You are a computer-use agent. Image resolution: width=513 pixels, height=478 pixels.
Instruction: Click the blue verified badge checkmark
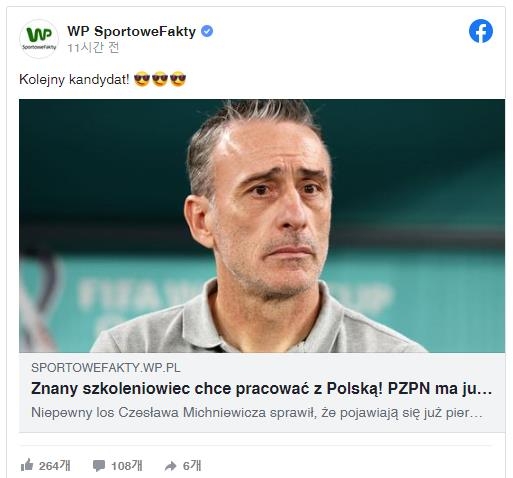coord(207,31)
